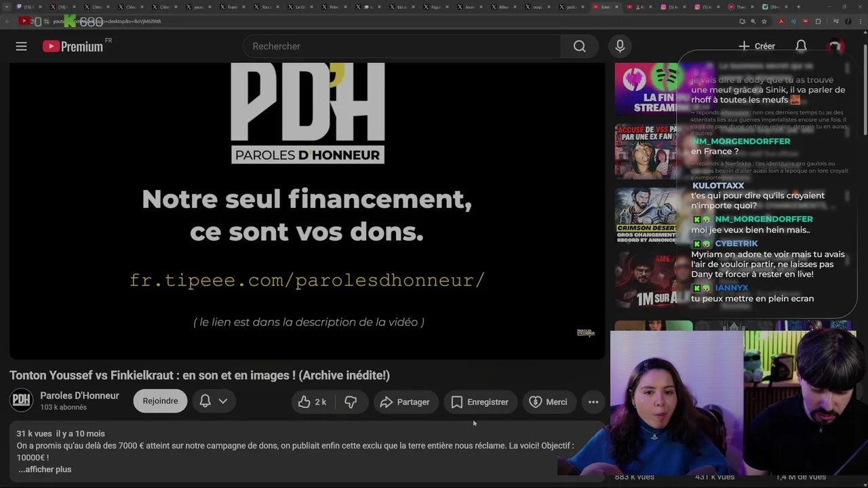
Task: Click the Créer create button
Action: pyautogui.click(x=757, y=46)
